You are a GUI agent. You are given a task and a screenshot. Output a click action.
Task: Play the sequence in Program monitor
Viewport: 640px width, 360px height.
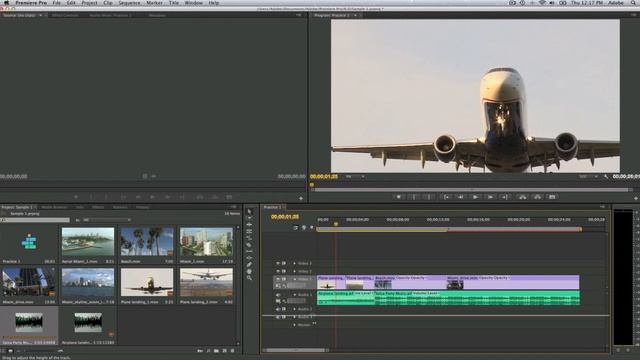tap(476, 197)
